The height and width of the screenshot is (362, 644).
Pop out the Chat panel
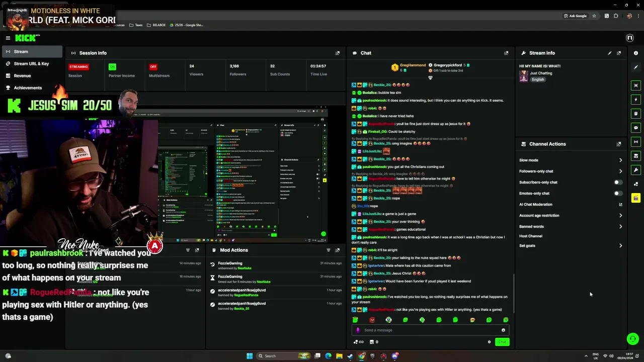click(x=506, y=53)
